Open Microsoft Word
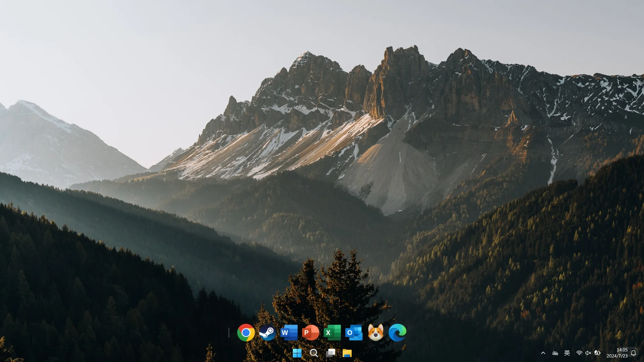644x362 pixels. (289, 333)
